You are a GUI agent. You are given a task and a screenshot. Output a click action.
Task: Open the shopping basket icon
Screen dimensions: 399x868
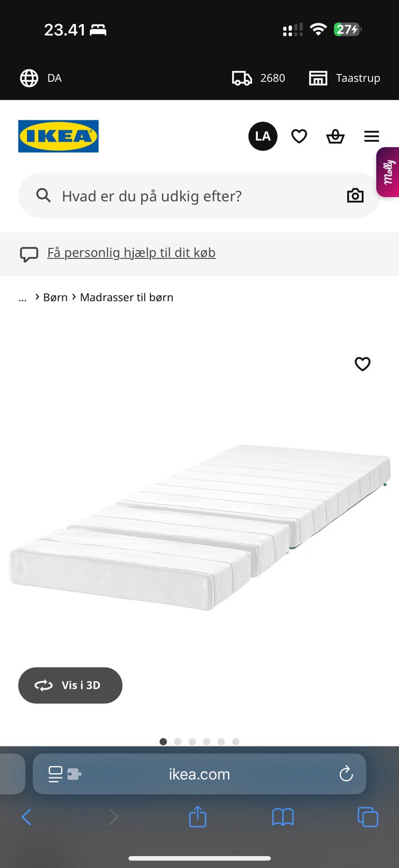tap(335, 136)
